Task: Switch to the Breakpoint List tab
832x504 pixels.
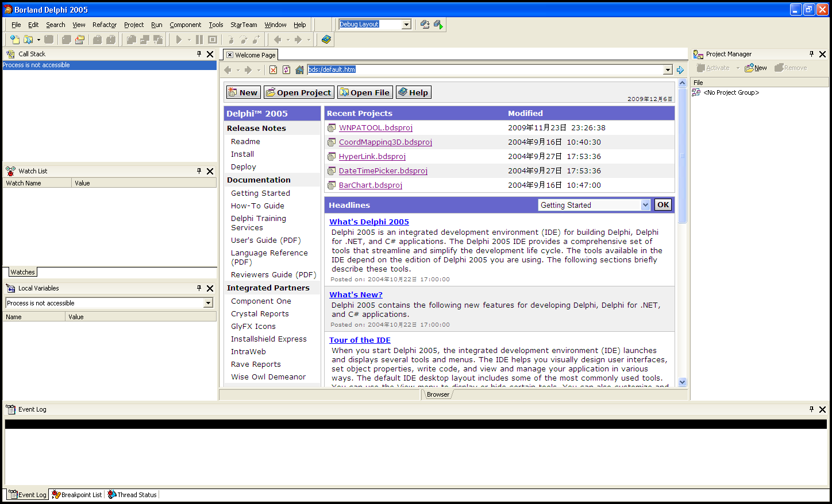Action: (77, 495)
